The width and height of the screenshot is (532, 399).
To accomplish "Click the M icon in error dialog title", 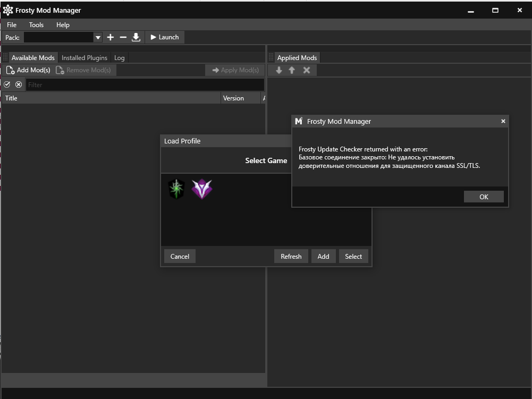I will [299, 121].
